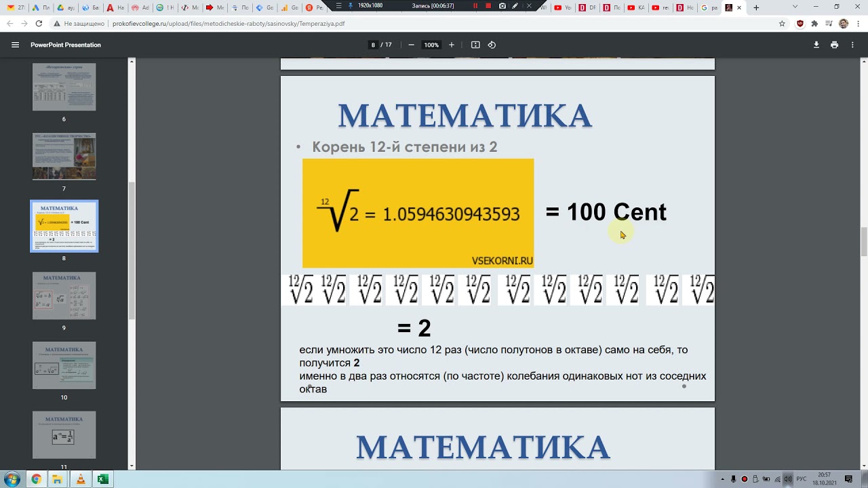
Task: Open the media control playlist icon
Action: click(829, 23)
